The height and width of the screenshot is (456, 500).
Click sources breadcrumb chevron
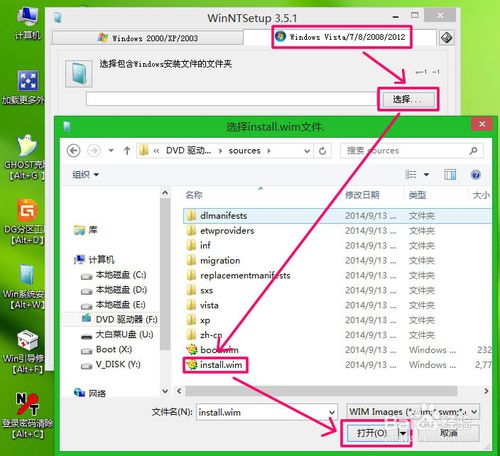(x=269, y=151)
